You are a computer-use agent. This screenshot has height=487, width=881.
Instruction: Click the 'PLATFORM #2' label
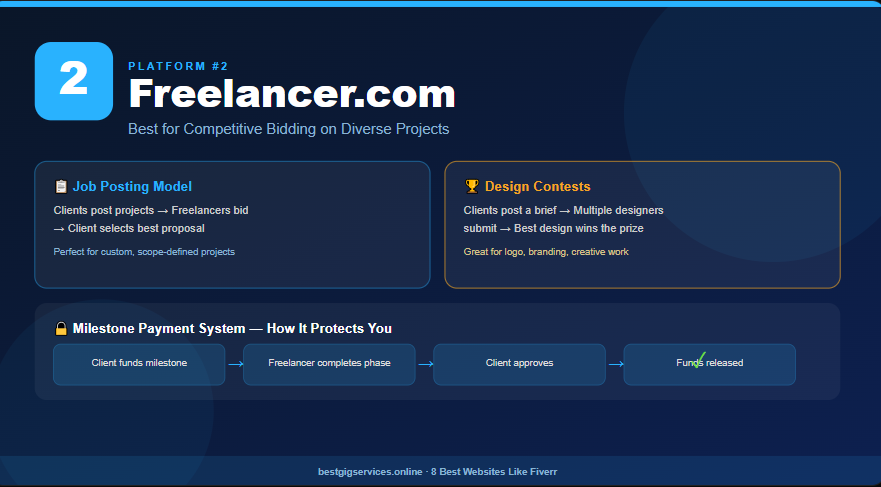[x=178, y=66]
